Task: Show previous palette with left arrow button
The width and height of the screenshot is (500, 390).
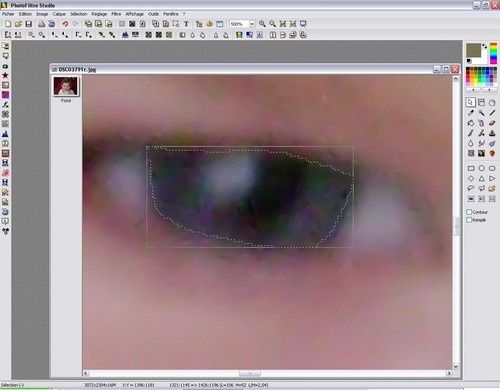Action: tap(473, 90)
